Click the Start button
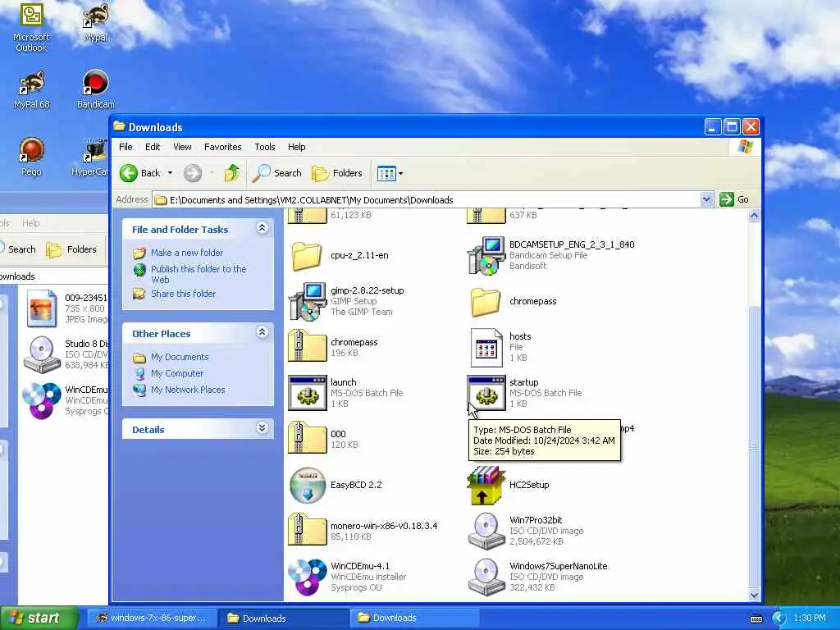Screen dimensions: 840x630 (x=39, y=618)
